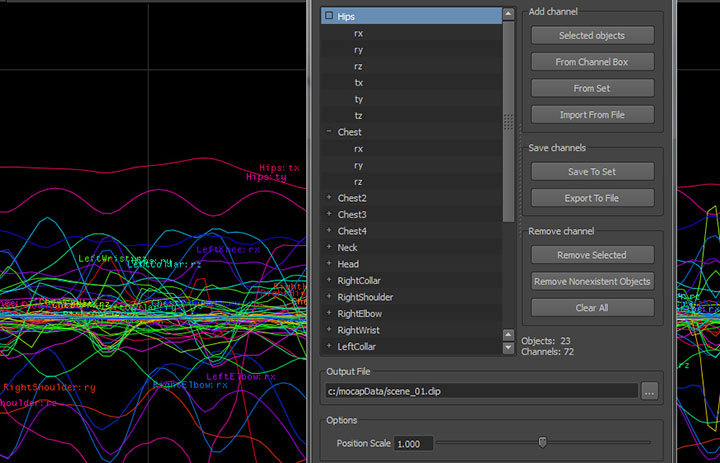Click the channel list scrollbar thumb

pos(508,122)
